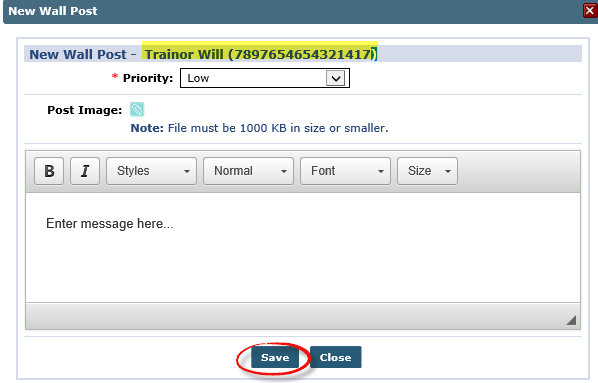Save the new wall post
This screenshot has width=598, height=383.
(x=275, y=357)
